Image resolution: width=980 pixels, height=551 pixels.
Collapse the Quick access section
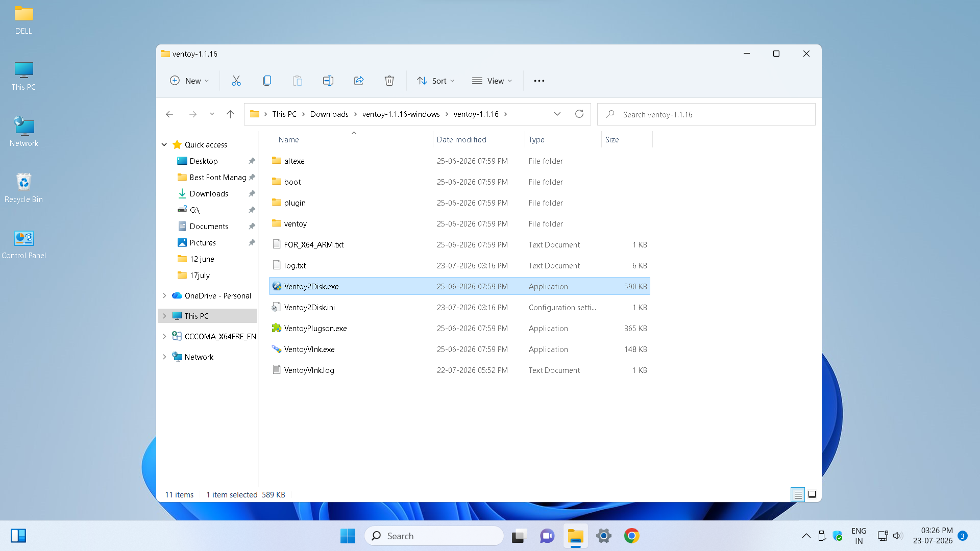coord(164,145)
